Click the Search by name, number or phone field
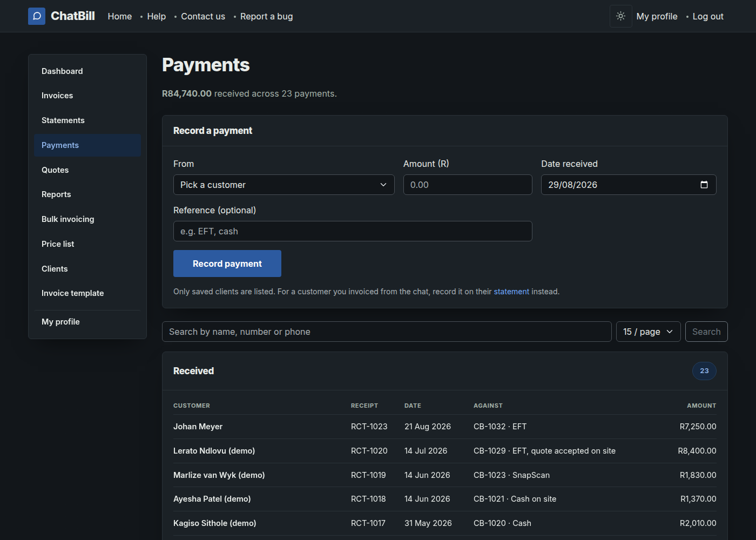 387,332
